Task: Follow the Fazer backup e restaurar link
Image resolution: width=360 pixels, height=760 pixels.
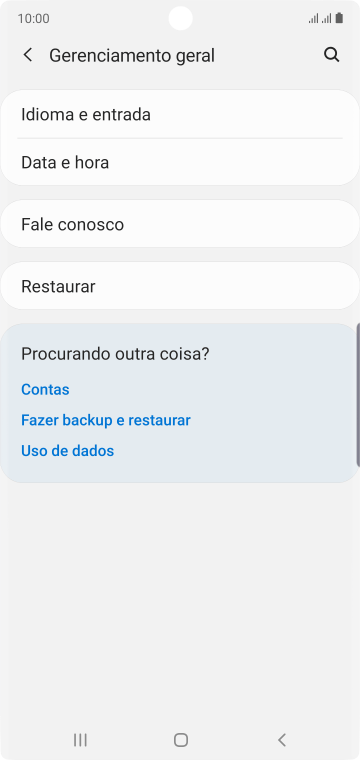Action: (x=106, y=420)
